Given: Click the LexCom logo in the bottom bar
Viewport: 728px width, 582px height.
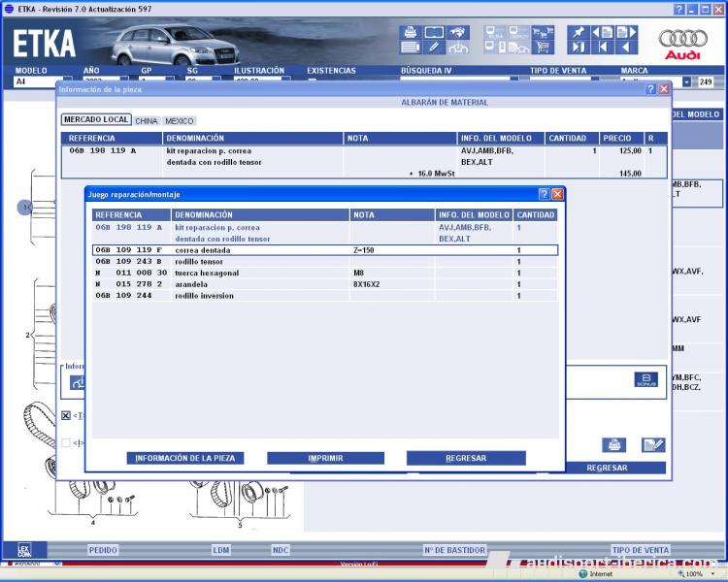Looking at the screenshot, I should [24, 550].
